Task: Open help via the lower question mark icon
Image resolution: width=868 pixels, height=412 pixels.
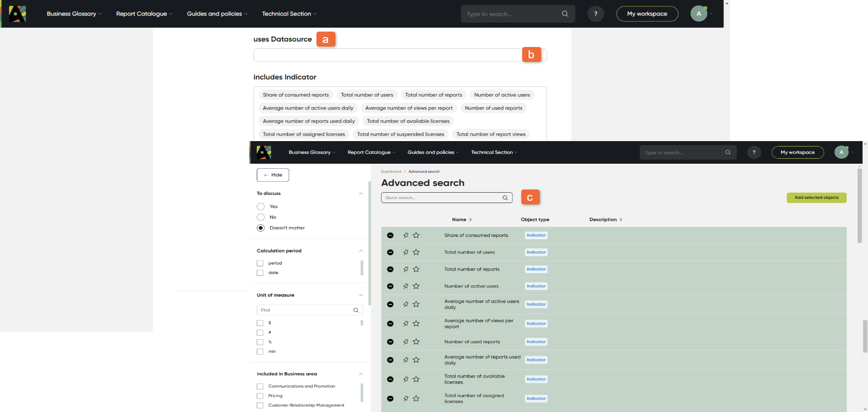Action: click(x=754, y=152)
